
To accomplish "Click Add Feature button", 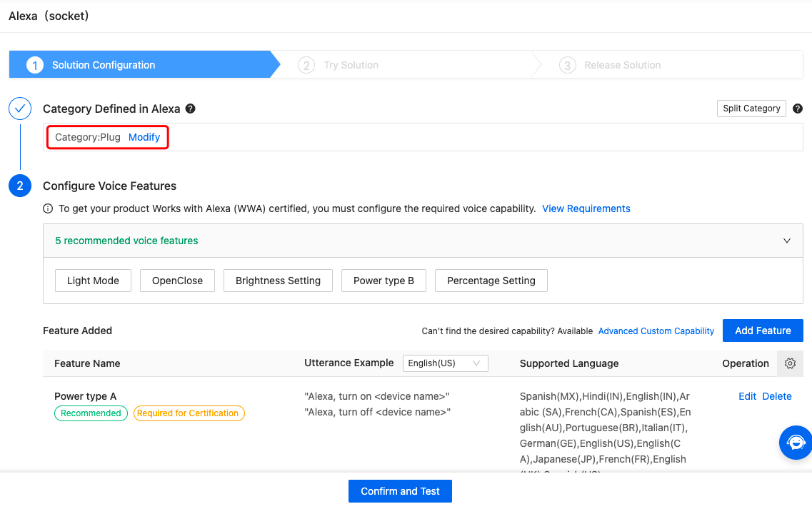I will pyautogui.click(x=763, y=331).
